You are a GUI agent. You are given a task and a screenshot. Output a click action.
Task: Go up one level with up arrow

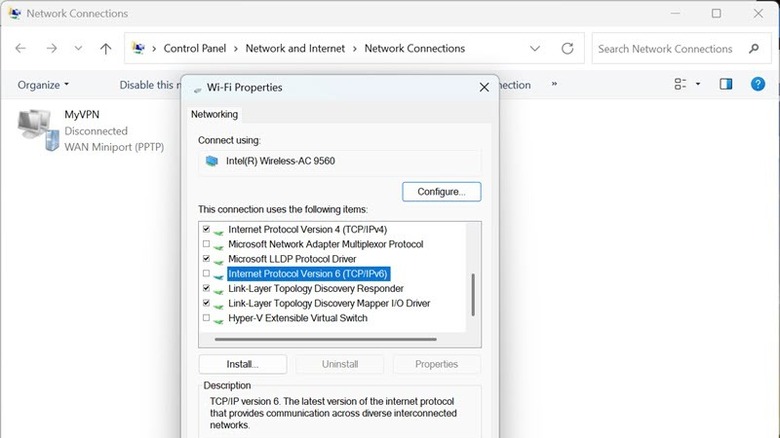click(x=105, y=48)
